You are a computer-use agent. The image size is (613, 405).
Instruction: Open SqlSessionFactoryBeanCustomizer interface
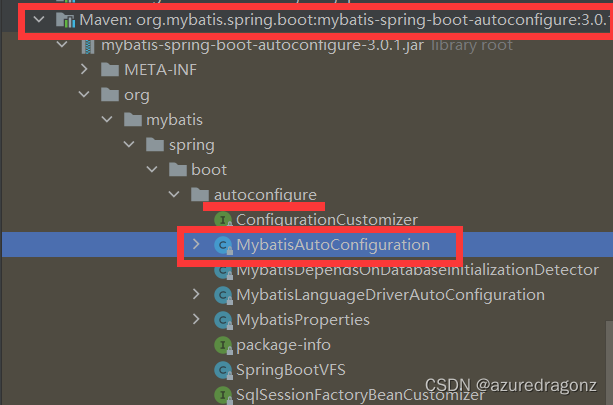coord(360,395)
